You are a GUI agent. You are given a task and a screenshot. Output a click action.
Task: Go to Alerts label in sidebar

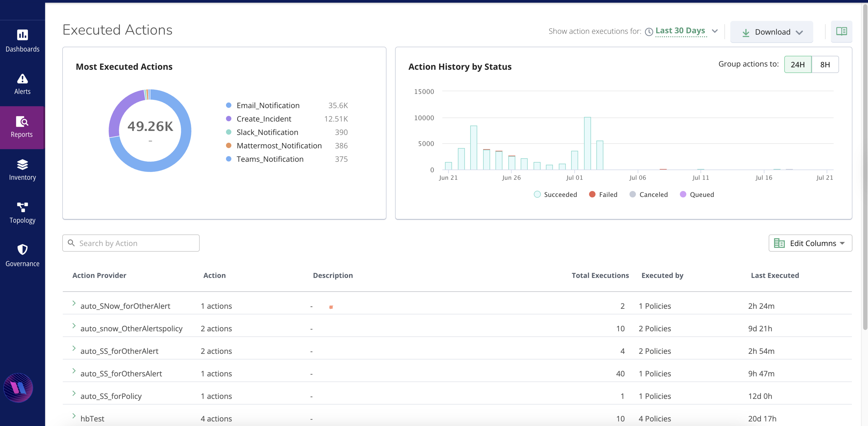pos(22,92)
